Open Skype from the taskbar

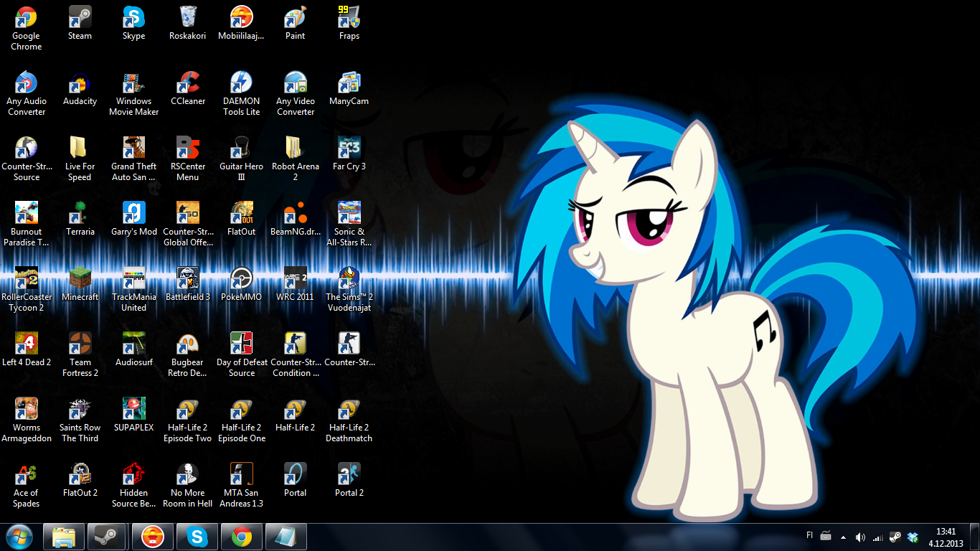[x=197, y=537]
